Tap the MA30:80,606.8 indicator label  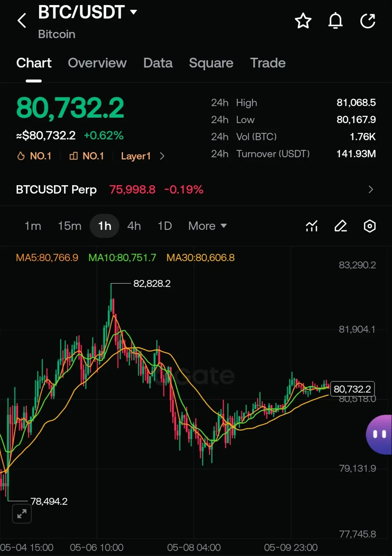[200, 258]
